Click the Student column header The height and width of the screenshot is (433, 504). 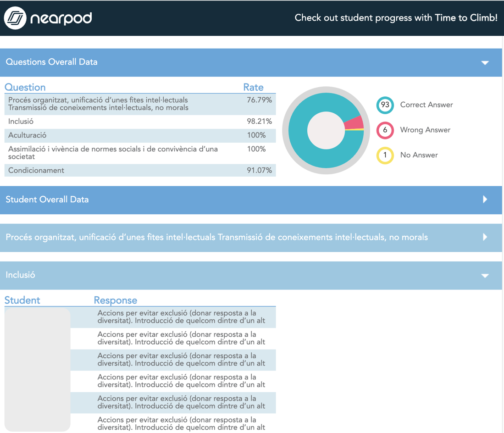[22, 300]
